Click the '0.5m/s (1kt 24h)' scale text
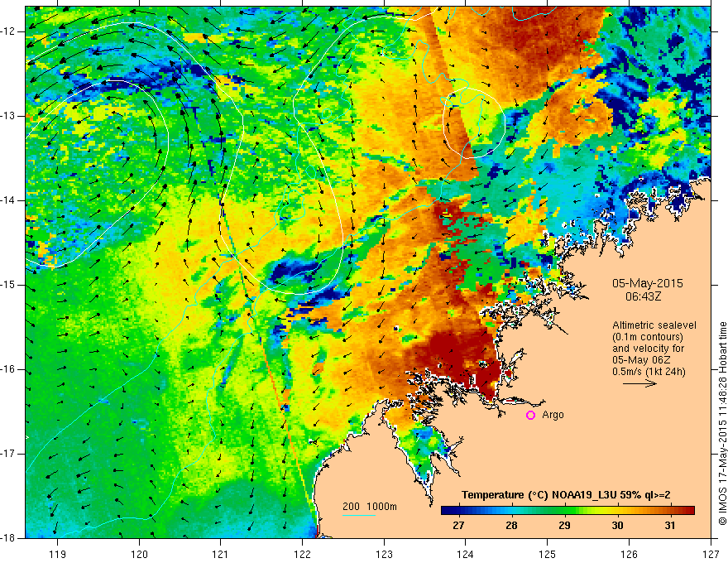This screenshot has height=563, width=728. [649, 372]
